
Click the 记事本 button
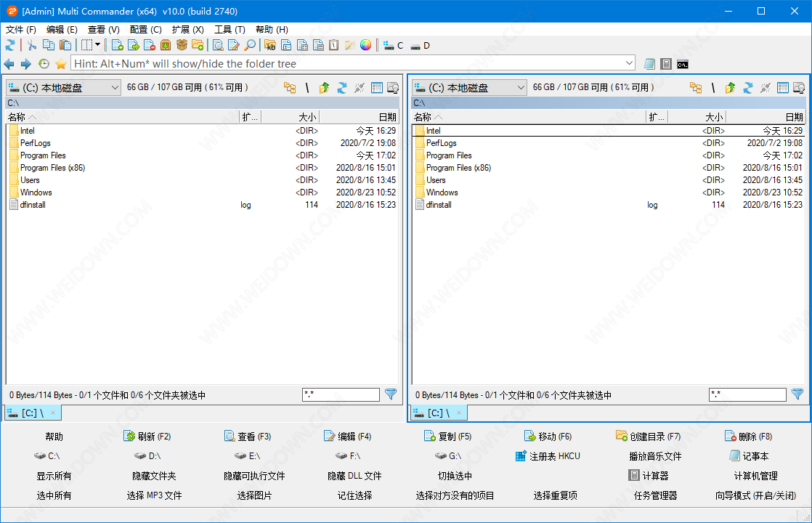coord(748,456)
